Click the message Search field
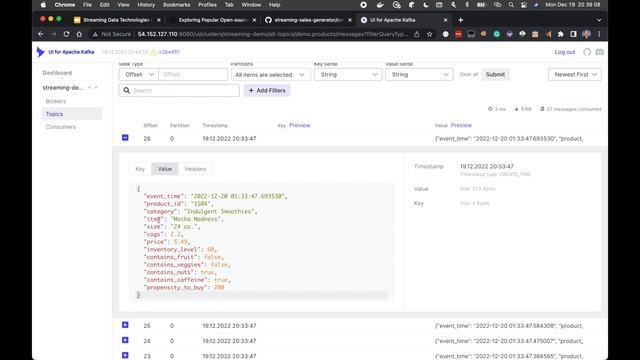Image resolution: width=640 pixels, height=360 pixels. (179, 90)
